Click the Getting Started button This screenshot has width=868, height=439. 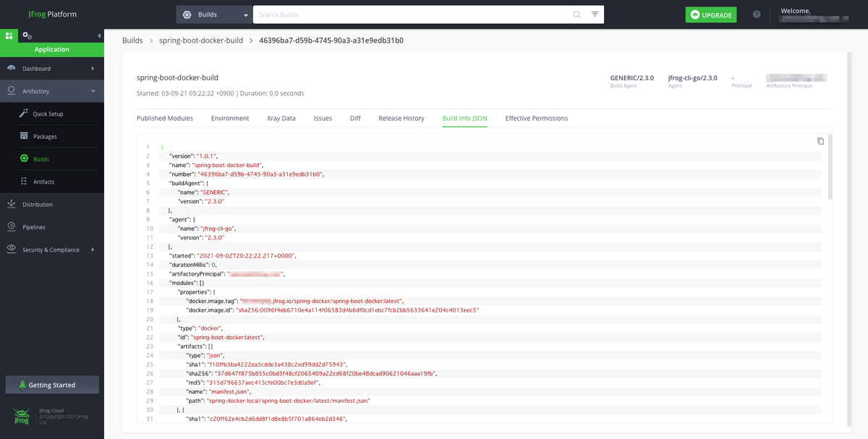tap(52, 385)
